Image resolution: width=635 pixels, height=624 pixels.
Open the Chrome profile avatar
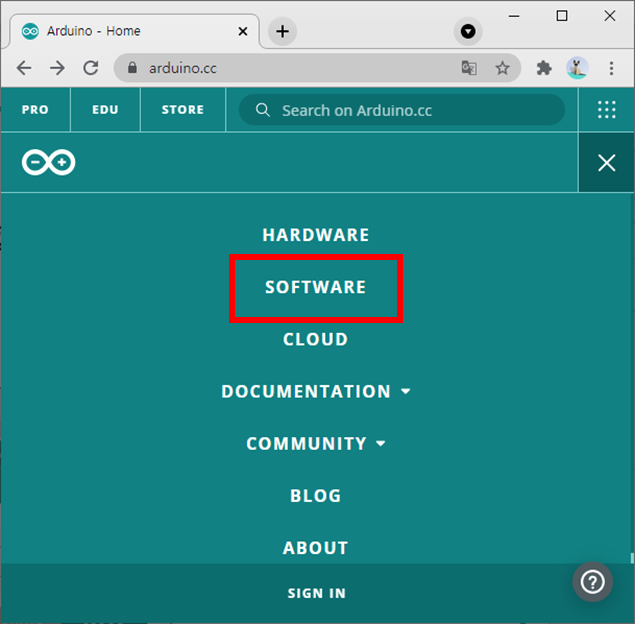point(577,68)
